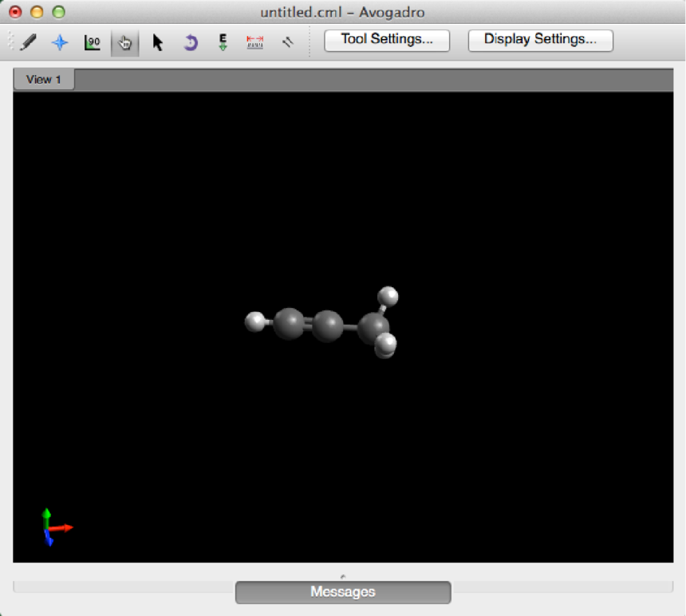Open Display Settings panel
The width and height of the screenshot is (686, 616).
540,40
